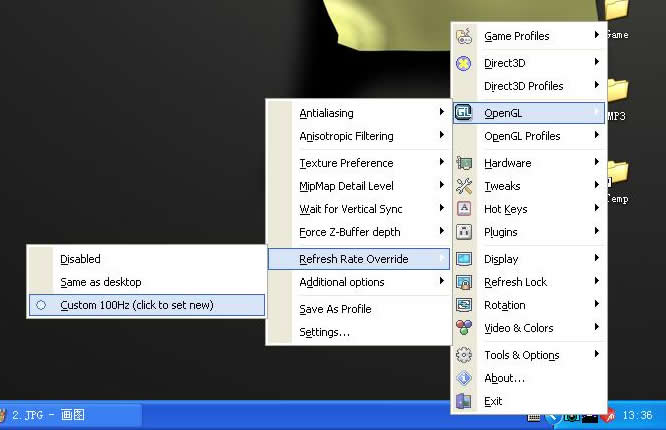666x430 pixels.
Task: Click the Hardware card icon
Action: [x=464, y=163]
